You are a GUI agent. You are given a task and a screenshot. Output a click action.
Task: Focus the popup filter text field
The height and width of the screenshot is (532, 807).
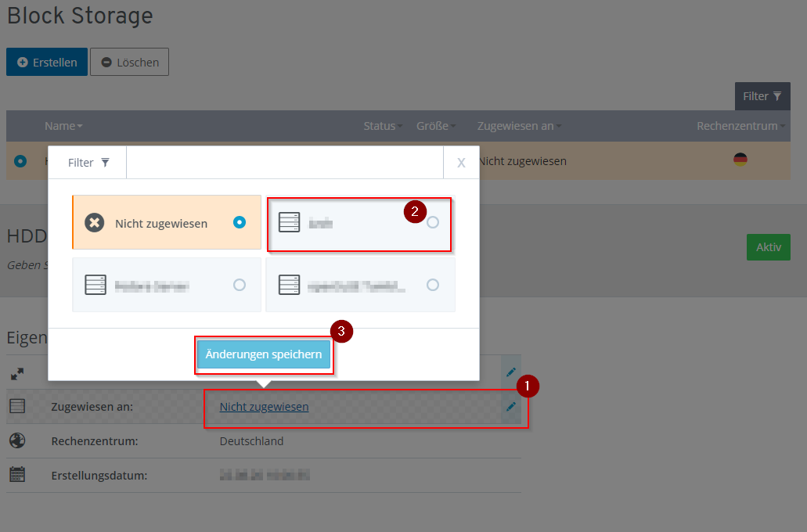285,163
